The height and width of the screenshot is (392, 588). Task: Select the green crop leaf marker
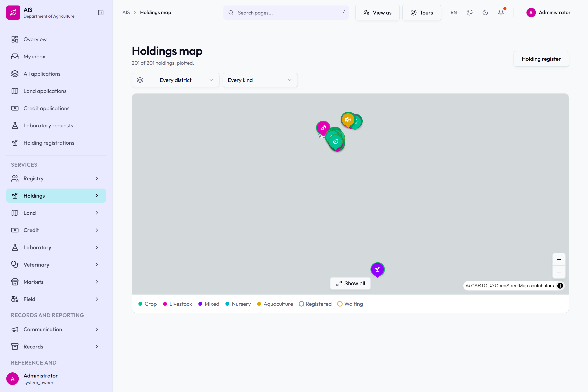(336, 142)
